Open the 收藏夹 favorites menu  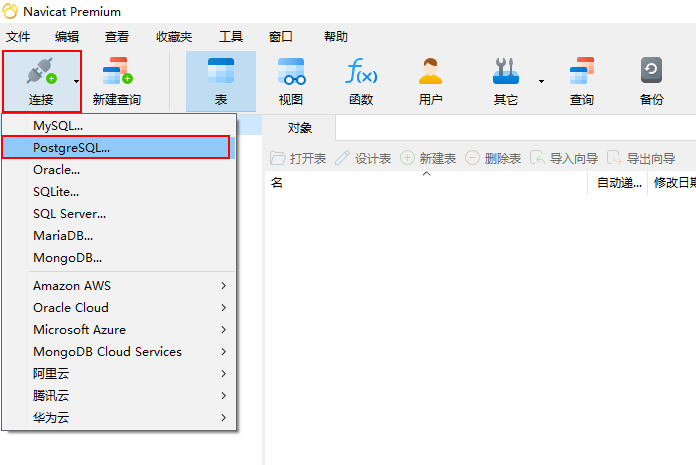174,36
